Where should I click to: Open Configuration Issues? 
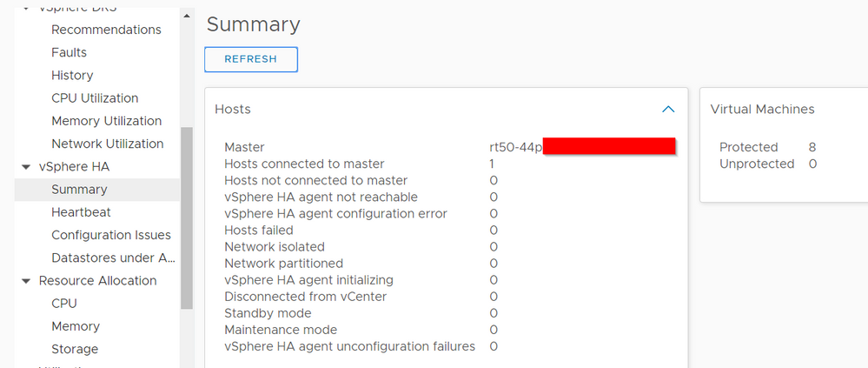pos(111,235)
